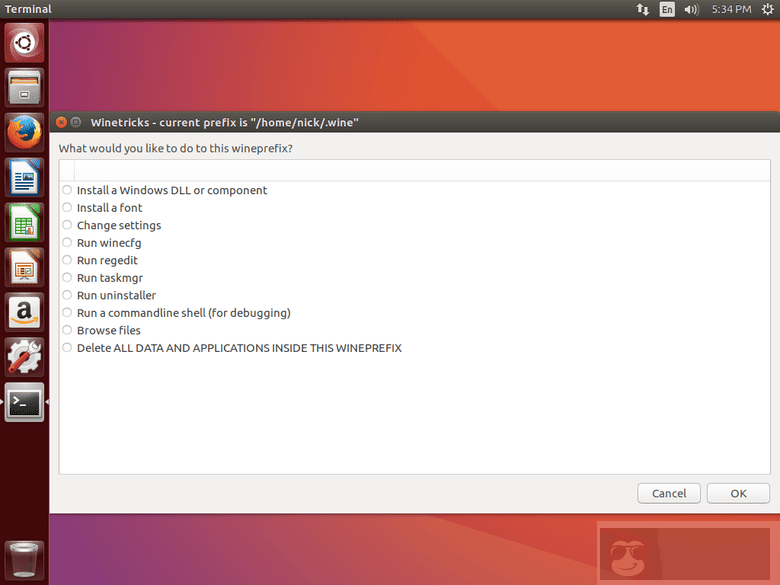The width and height of the screenshot is (780, 585).
Task: Open the sound volume indicator menu
Action: click(691, 9)
